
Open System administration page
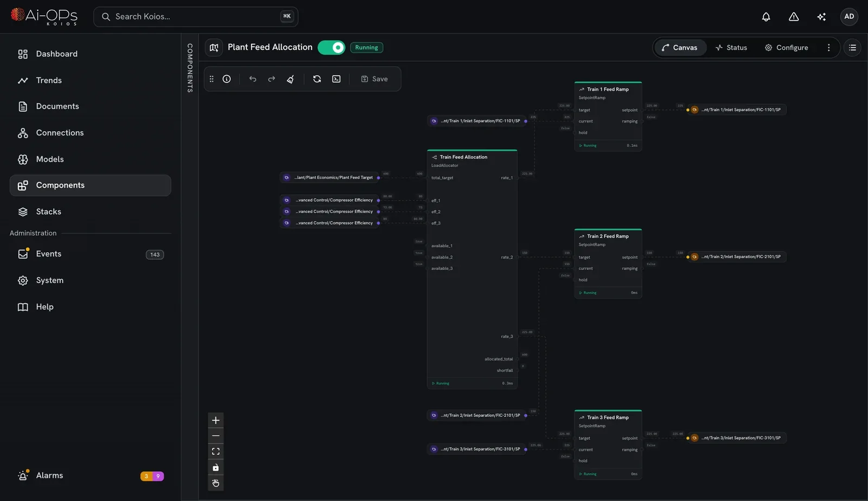point(90,280)
